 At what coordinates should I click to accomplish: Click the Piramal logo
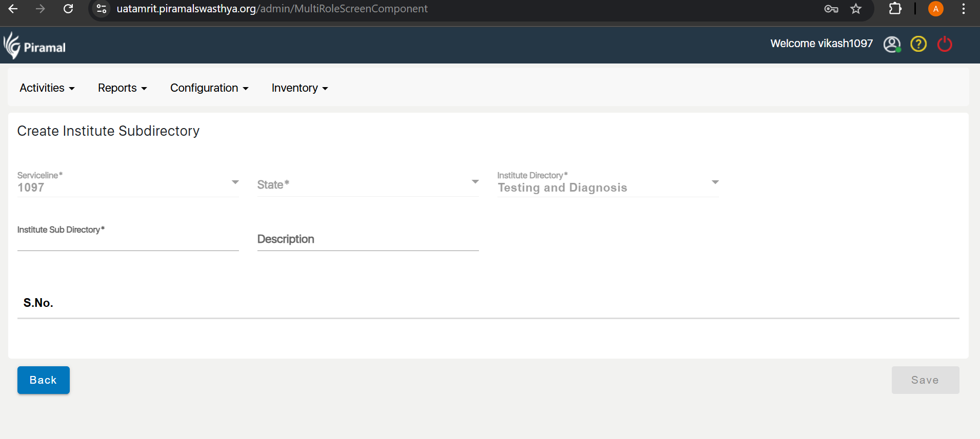coord(35,46)
